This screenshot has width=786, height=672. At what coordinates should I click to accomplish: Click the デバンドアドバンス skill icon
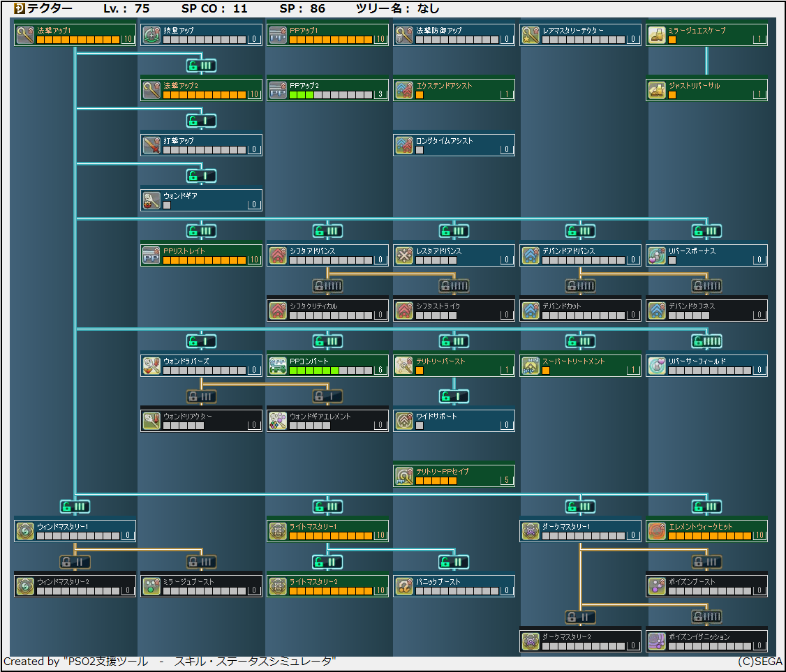click(531, 255)
